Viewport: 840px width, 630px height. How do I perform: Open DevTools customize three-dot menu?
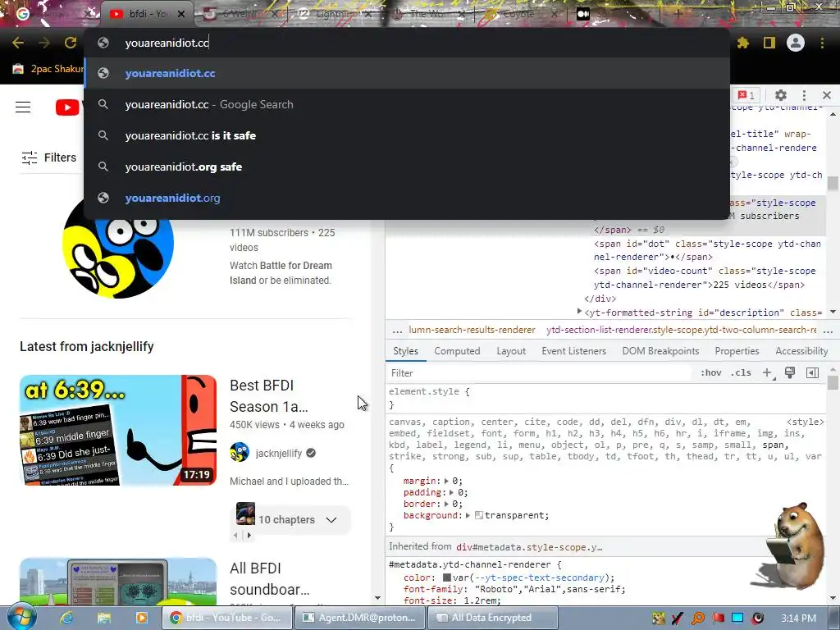click(804, 95)
